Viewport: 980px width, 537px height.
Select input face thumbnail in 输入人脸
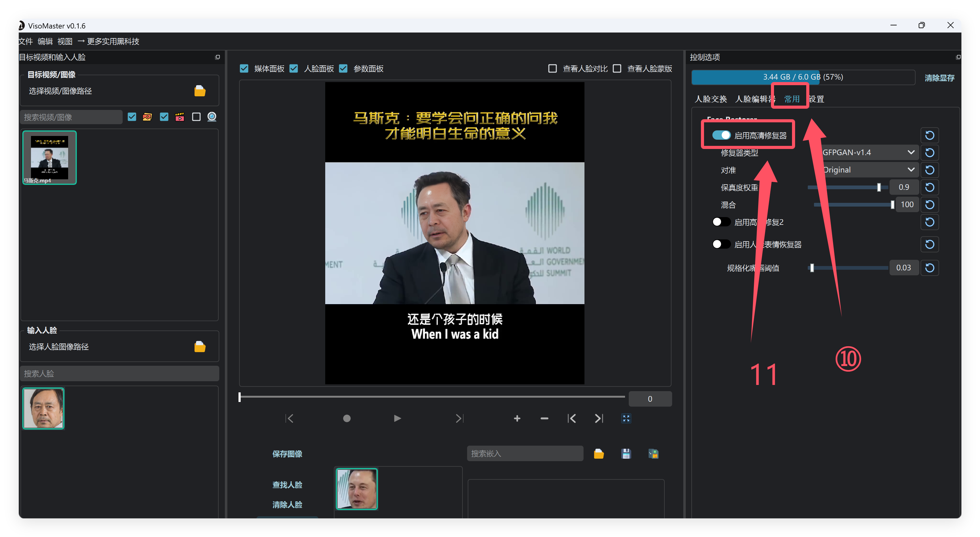43,408
